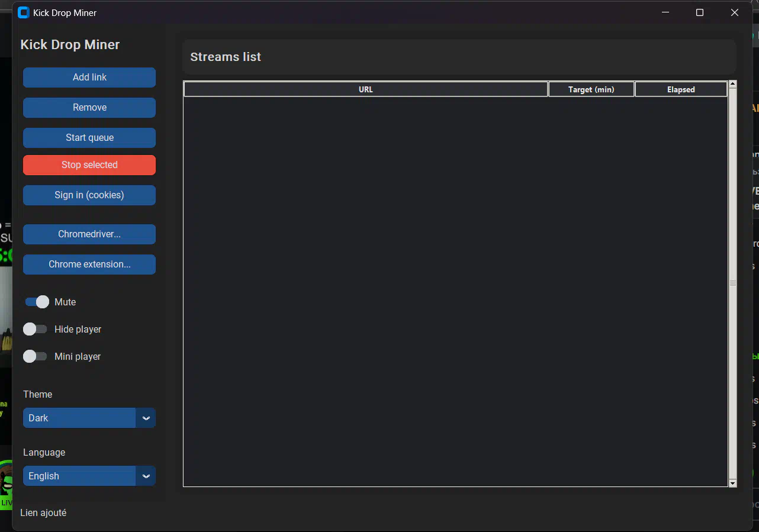The width and height of the screenshot is (759, 532).
Task: Turn on the Mini player switch
Action: (x=35, y=356)
